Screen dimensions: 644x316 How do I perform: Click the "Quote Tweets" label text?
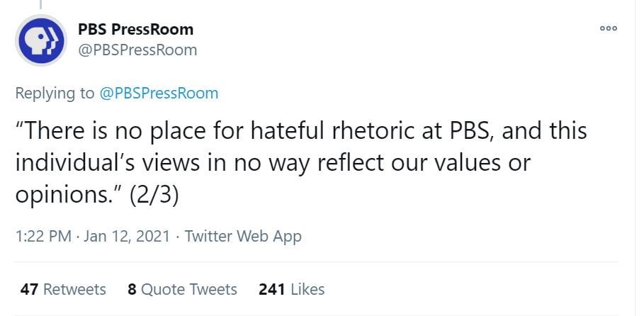189,289
